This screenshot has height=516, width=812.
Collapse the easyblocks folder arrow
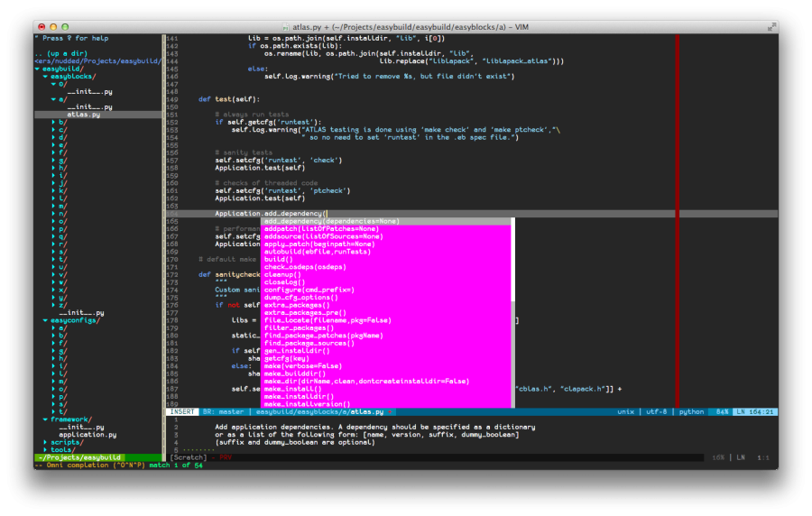[x=45, y=77]
